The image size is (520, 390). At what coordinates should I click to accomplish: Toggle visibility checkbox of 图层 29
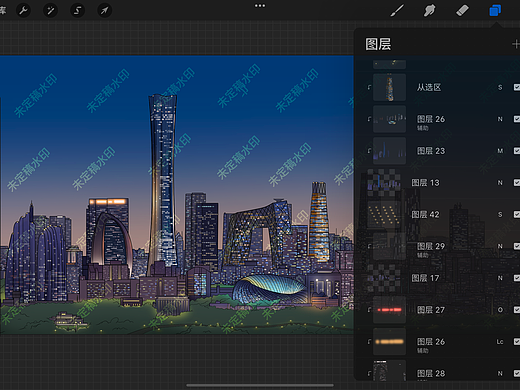(x=517, y=246)
